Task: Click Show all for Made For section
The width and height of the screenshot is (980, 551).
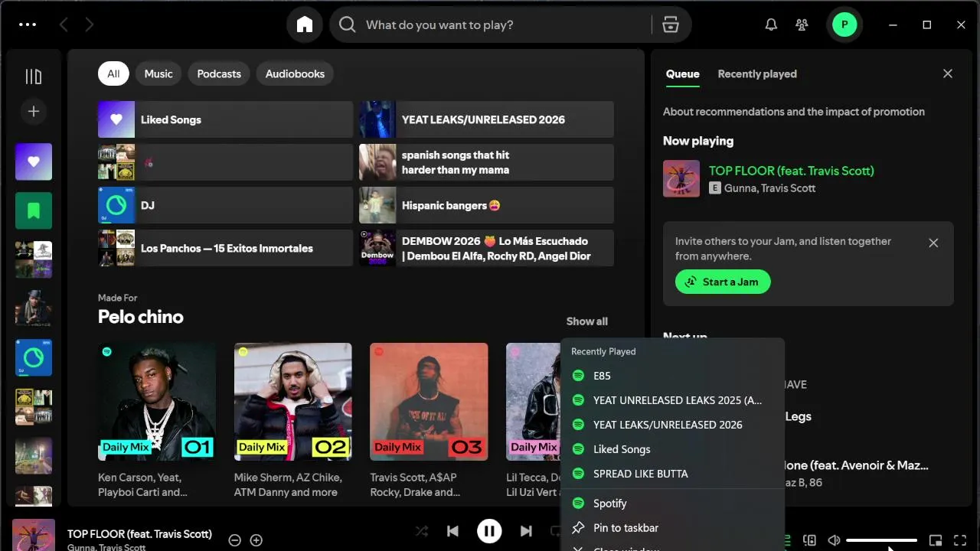Action: (586, 321)
